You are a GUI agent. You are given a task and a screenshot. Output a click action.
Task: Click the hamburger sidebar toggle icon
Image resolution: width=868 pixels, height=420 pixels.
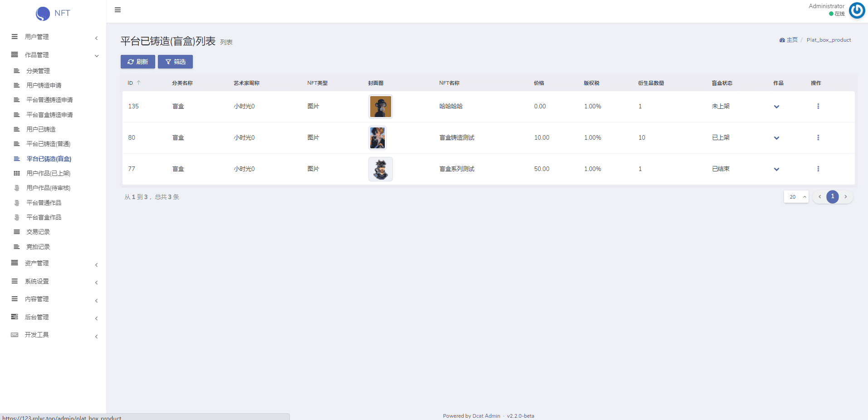click(x=118, y=10)
